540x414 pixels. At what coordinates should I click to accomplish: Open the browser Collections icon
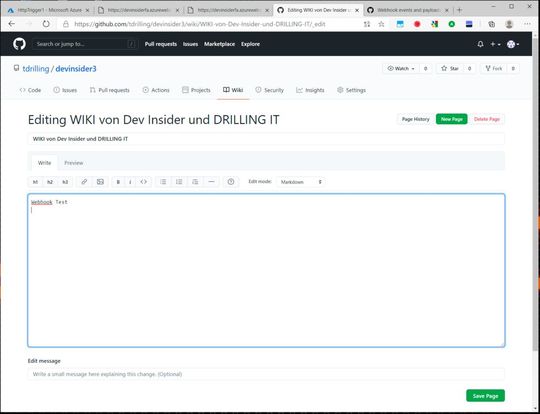click(491, 24)
